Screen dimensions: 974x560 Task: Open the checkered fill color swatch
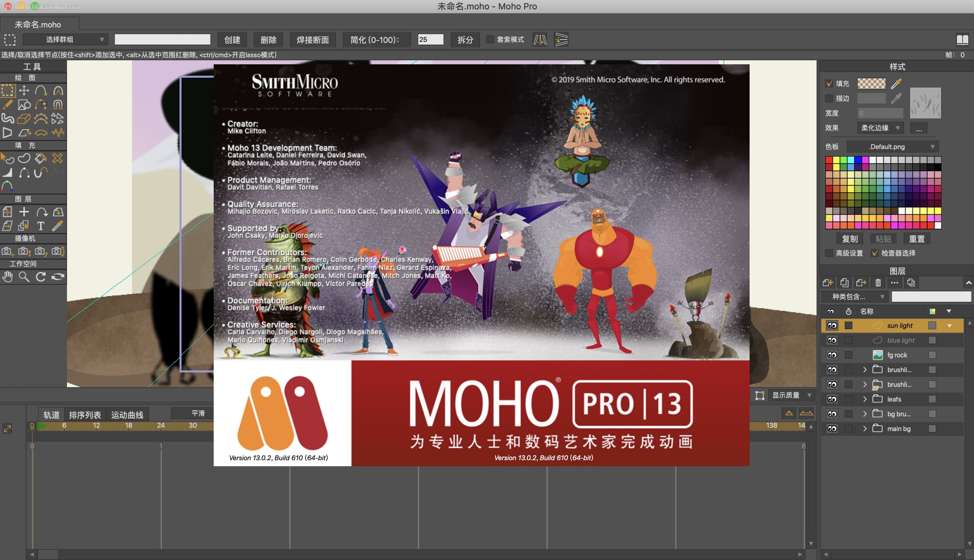(871, 83)
